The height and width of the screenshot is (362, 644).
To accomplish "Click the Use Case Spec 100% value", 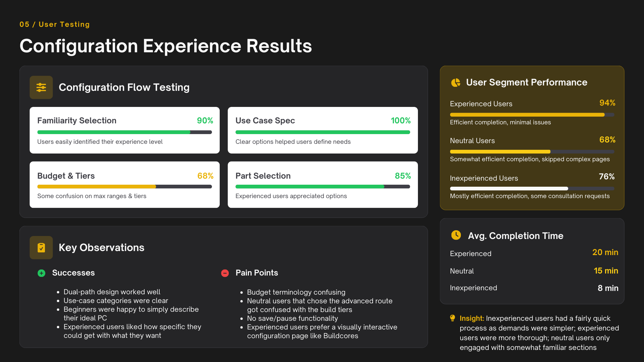I will tap(400, 121).
